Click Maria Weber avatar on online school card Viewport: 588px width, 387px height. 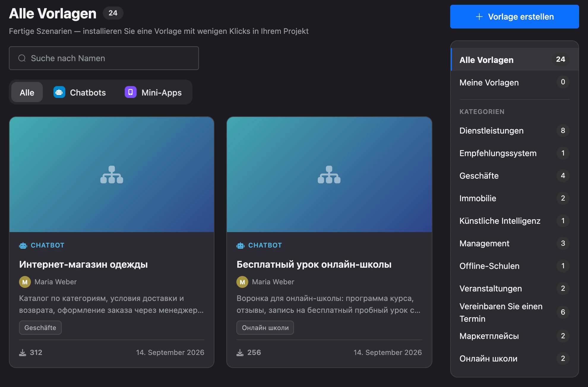tap(242, 282)
